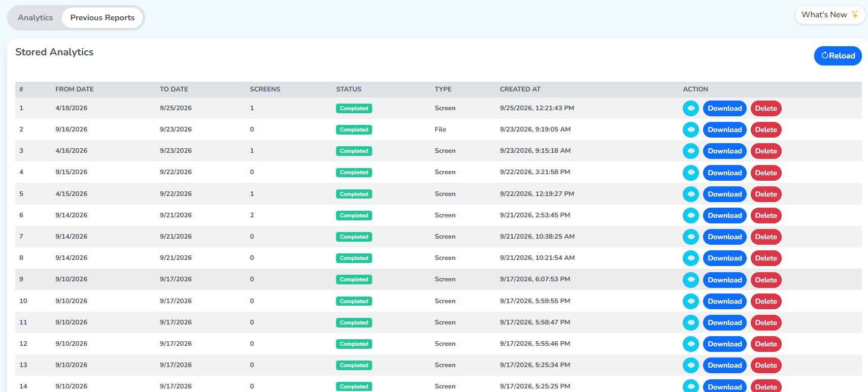Click the Stored Analytics heading
This screenshot has width=868, height=392.
[54, 52]
